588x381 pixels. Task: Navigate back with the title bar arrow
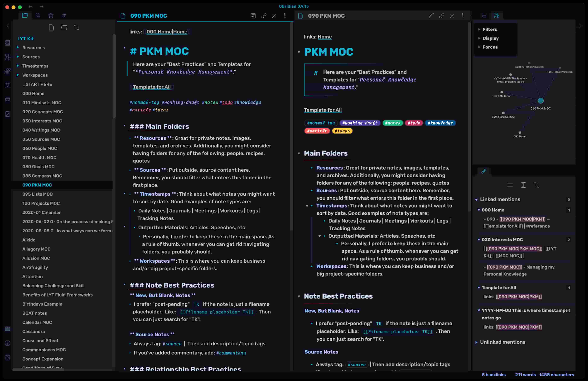coord(30,7)
